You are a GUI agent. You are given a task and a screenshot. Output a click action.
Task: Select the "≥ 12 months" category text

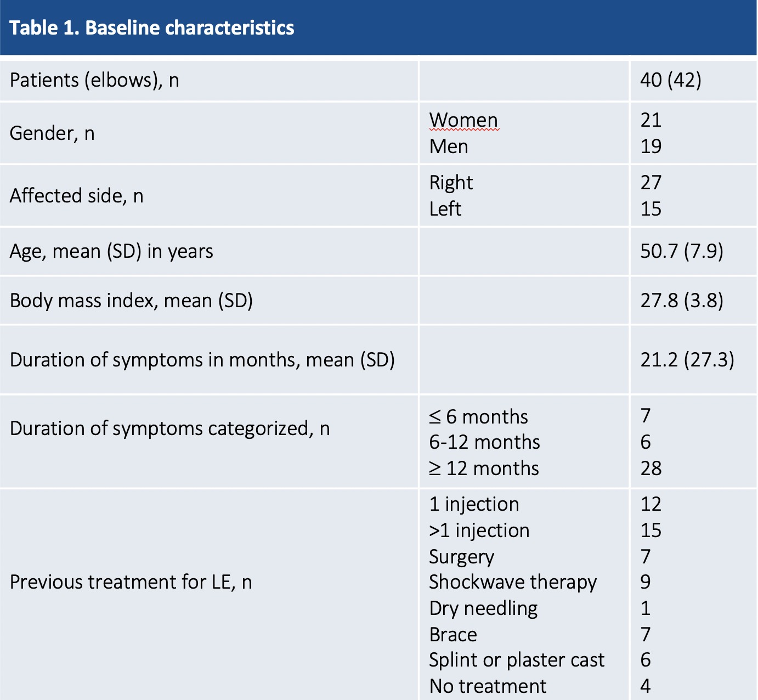point(484,468)
